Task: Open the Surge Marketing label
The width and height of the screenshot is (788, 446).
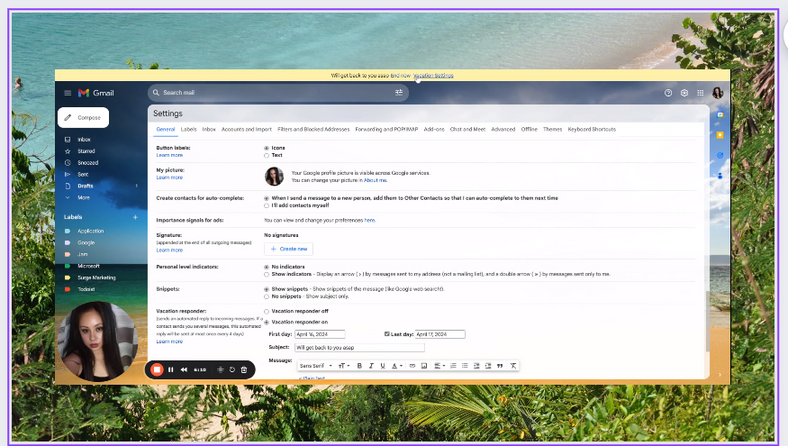Action: pyautogui.click(x=96, y=278)
